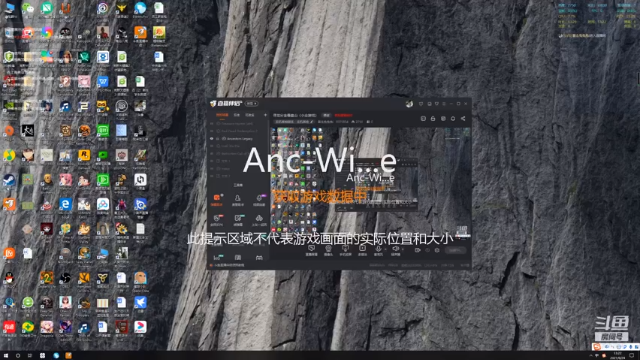Expand the arrow next to microphone icon
The image size is (640, 360).
click(x=385, y=249)
